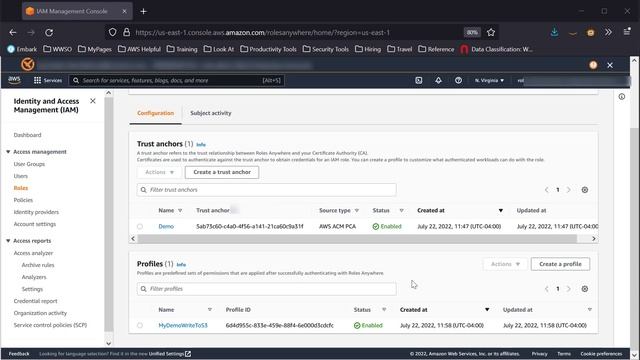Sort trust anchors by Source type
640x360 pixels.
356,211
